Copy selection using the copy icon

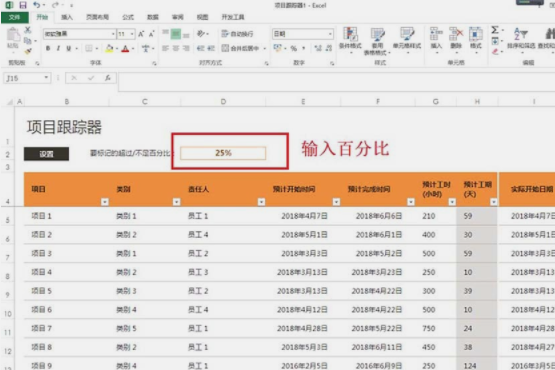click(28, 41)
